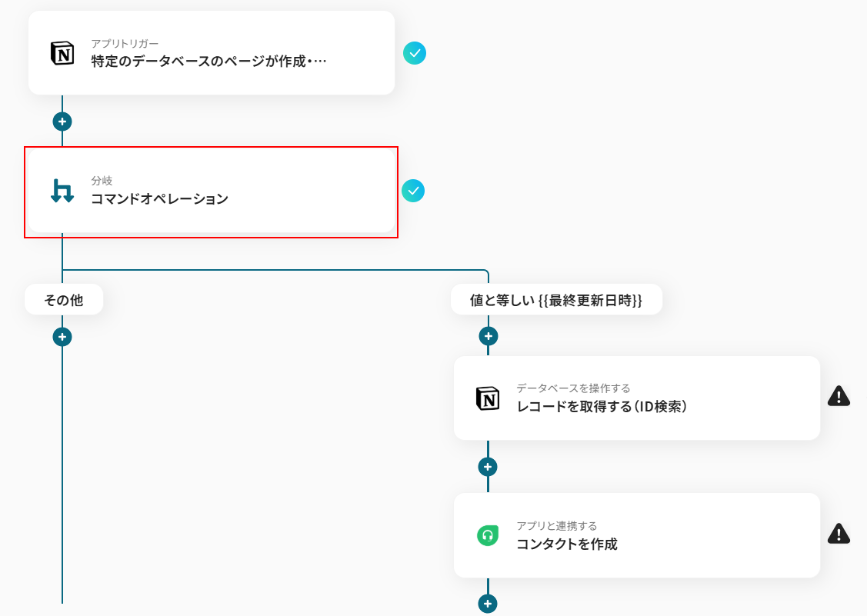Open the コマンドオペレーション branch step
The image size is (867, 616).
(x=159, y=199)
